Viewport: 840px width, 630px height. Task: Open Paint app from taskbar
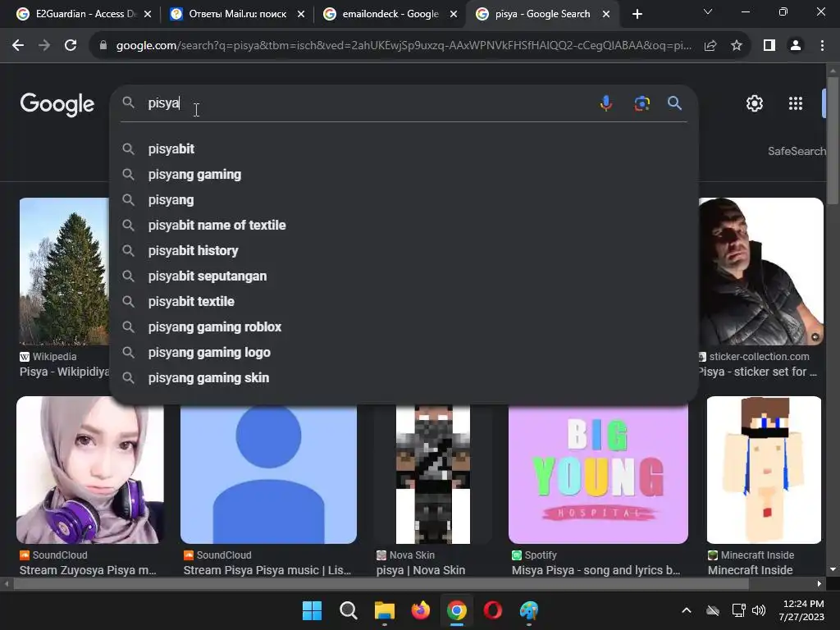[529, 610]
